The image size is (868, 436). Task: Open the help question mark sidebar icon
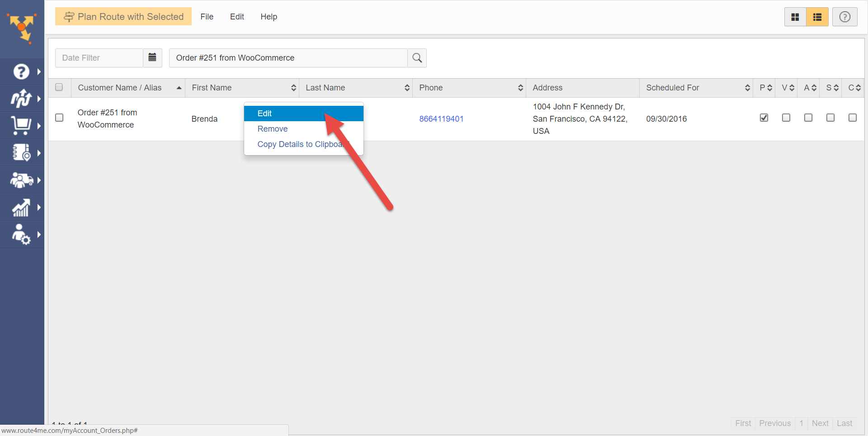coord(21,71)
